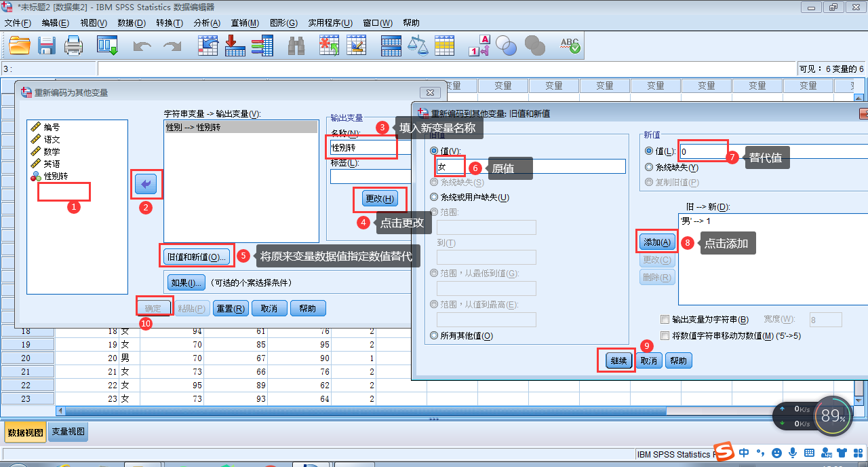
Task: Click the 如果(I)... button
Action: point(186,282)
